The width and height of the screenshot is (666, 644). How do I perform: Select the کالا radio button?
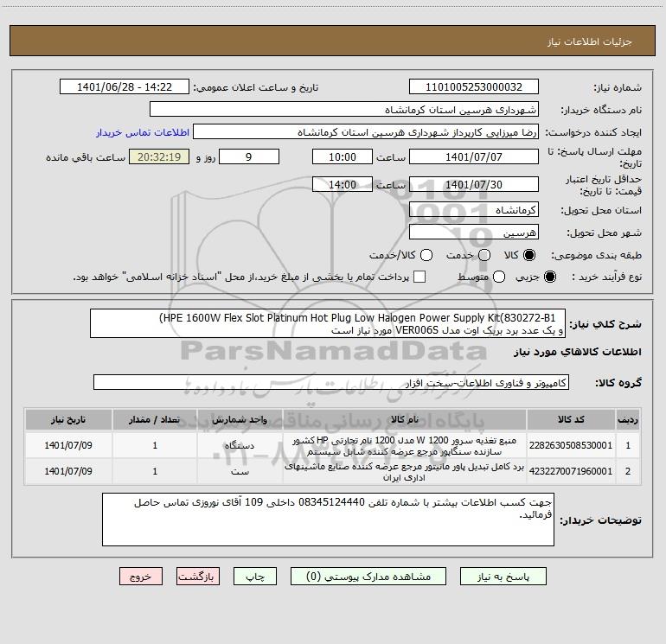(x=529, y=255)
